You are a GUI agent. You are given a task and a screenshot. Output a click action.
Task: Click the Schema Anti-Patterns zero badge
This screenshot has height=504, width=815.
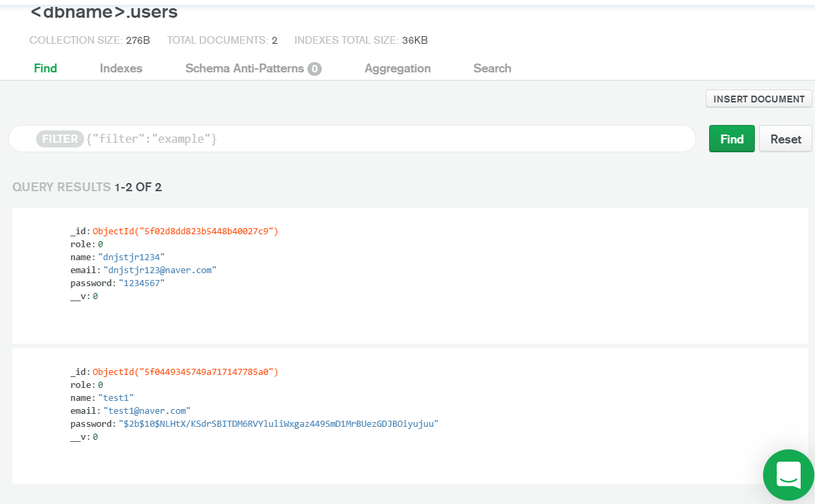coord(316,68)
